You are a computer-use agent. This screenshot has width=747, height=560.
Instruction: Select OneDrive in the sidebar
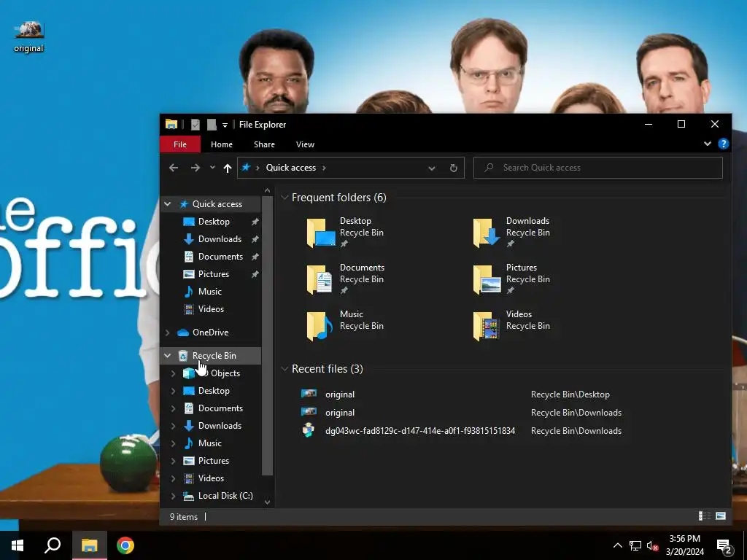click(x=210, y=332)
